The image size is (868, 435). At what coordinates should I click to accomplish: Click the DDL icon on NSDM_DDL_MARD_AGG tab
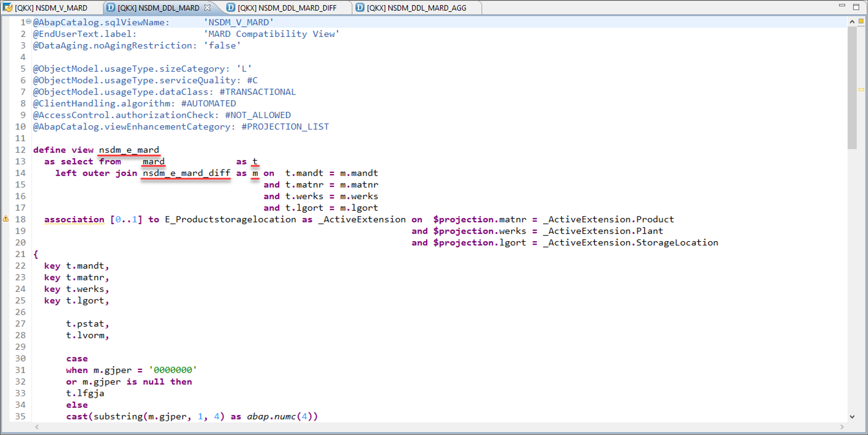click(360, 7)
